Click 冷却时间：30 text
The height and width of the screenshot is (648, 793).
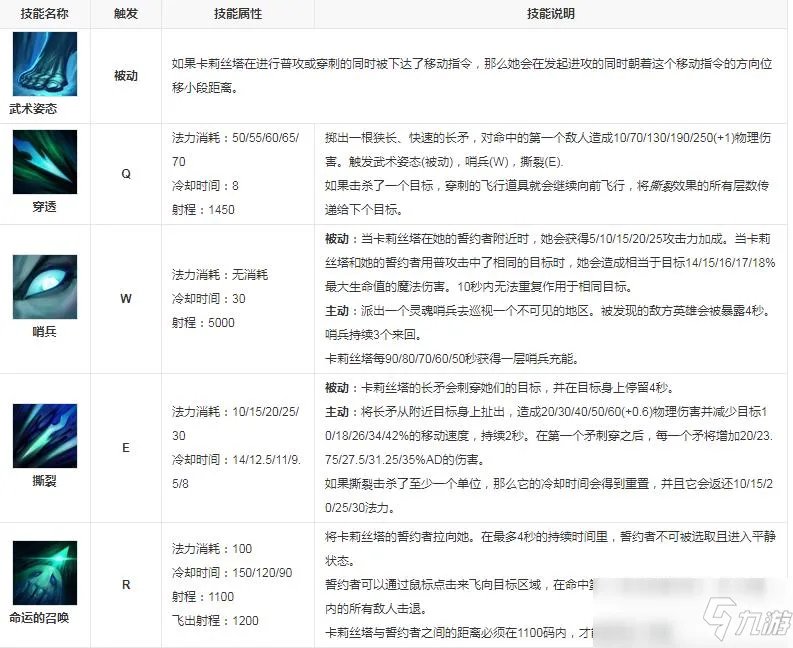[209, 298]
